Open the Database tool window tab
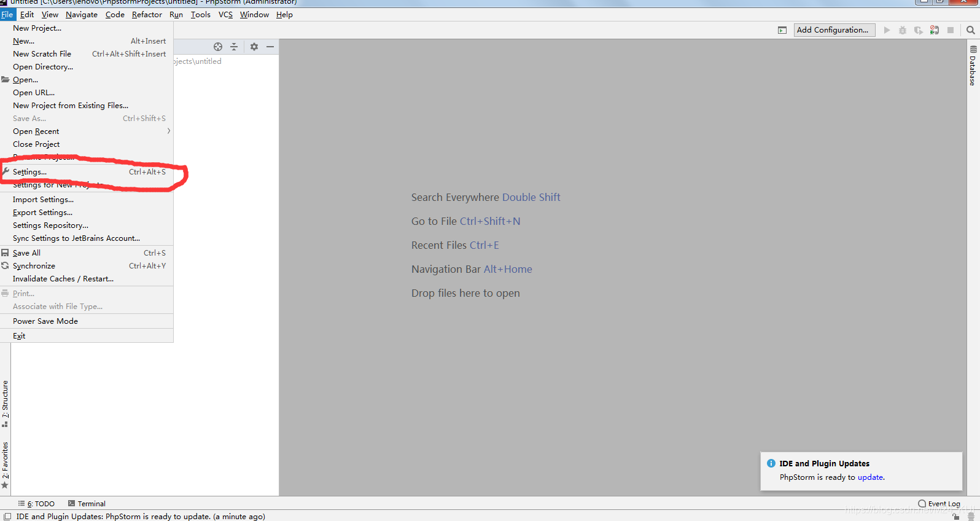Image resolution: width=980 pixels, height=521 pixels. pos(973,65)
